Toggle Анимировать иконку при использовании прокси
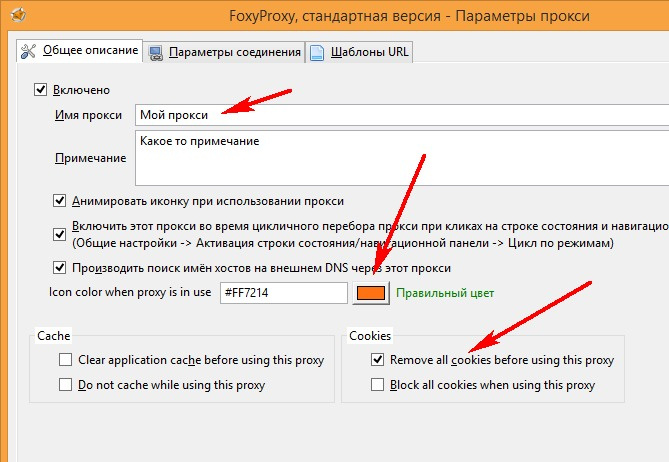The width and height of the screenshot is (669, 462). [x=59, y=199]
